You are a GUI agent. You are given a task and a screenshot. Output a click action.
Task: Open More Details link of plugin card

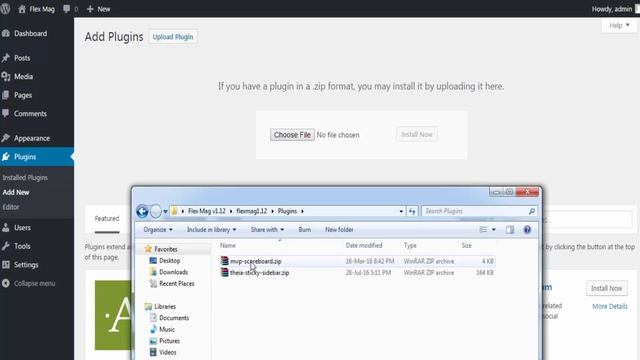click(610, 306)
